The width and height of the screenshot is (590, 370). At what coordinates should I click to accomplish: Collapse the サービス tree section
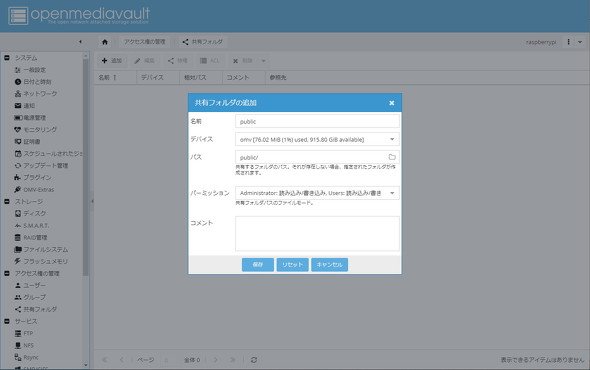pos(7,321)
